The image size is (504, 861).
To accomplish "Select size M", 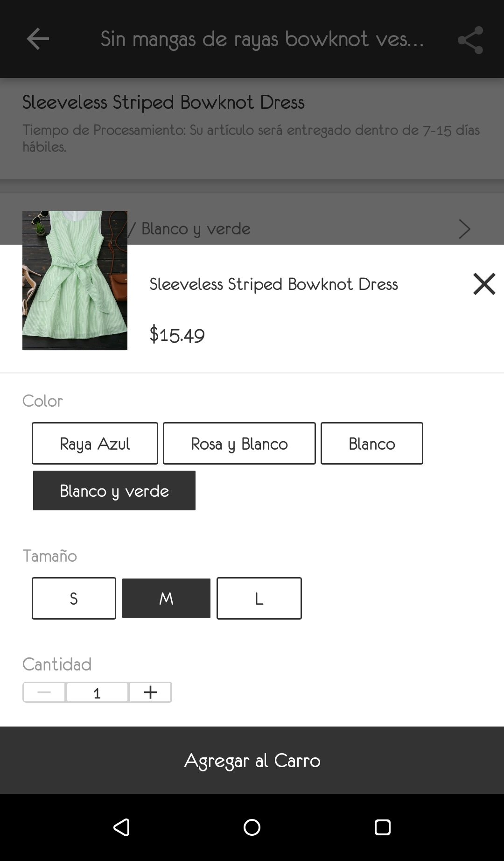I will tap(166, 598).
